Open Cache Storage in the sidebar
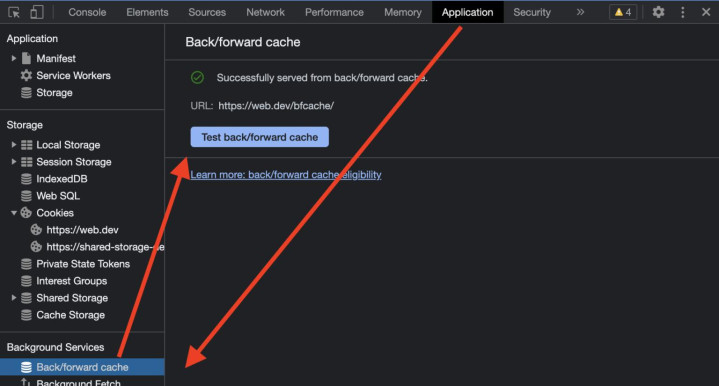719x386 pixels. (63, 315)
